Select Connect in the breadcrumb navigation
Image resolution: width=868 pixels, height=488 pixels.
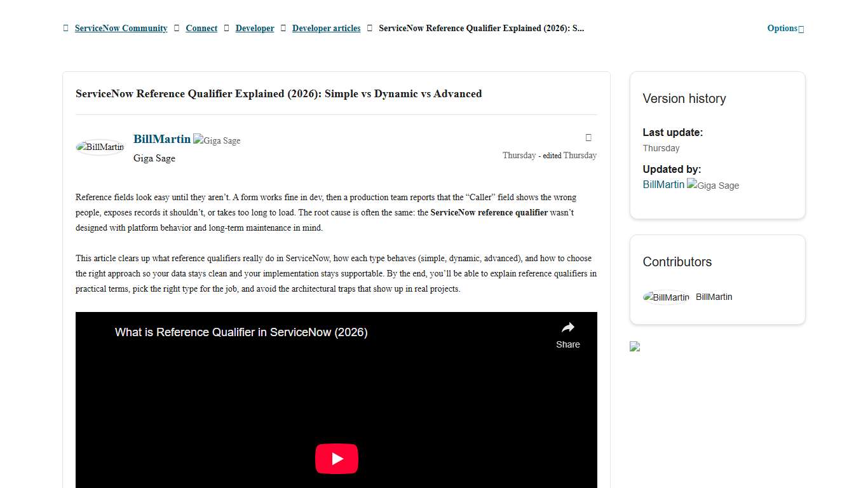click(201, 28)
